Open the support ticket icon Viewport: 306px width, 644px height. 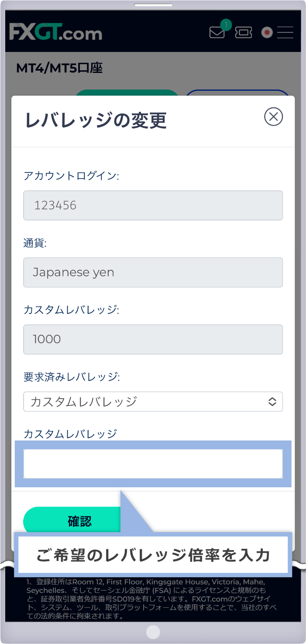(x=243, y=32)
